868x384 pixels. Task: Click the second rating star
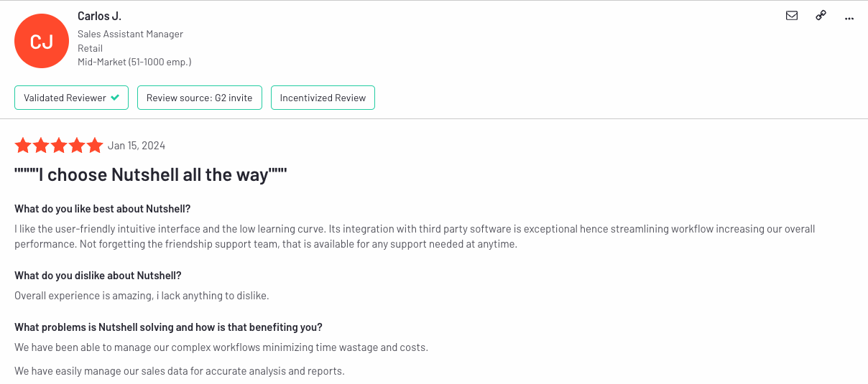(41, 146)
